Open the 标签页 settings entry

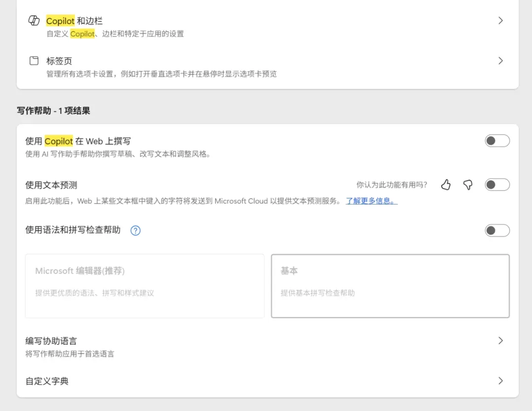coord(267,67)
